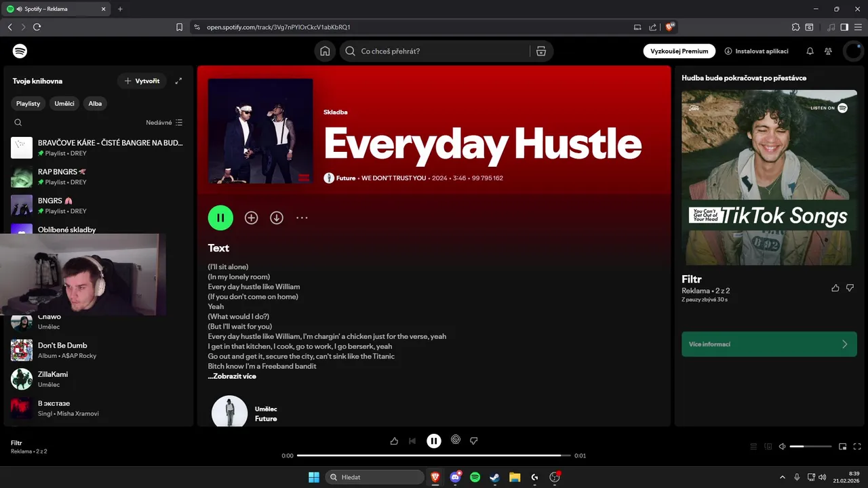Screen dimensions: 868x488
Task: Download the Everyday Hustle track
Action: point(276,218)
